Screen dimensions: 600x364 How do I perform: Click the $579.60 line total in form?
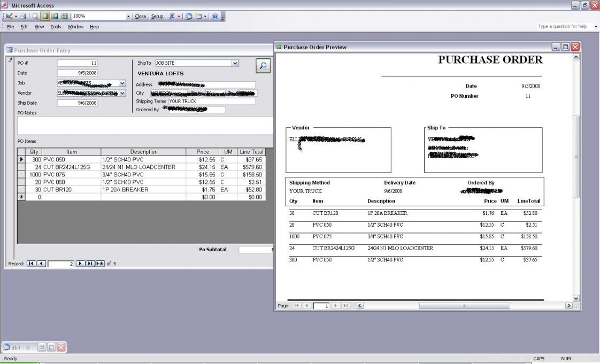pos(251,167)
